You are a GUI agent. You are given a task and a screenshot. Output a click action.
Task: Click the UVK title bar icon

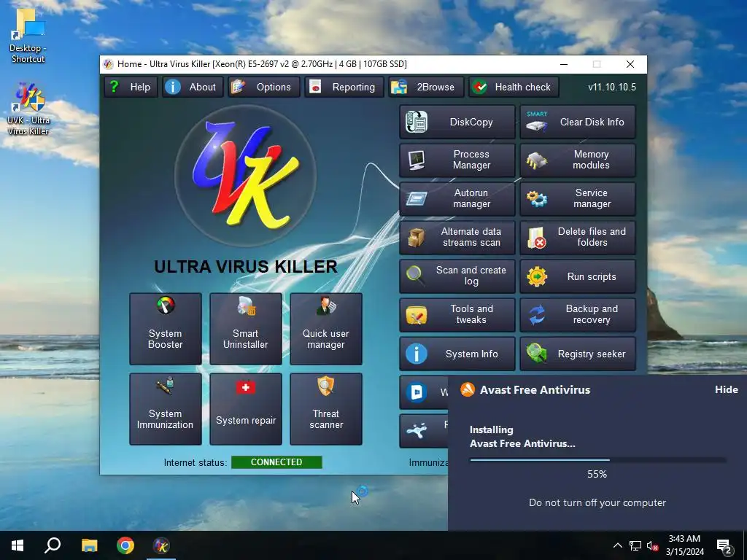click(109, 64)
